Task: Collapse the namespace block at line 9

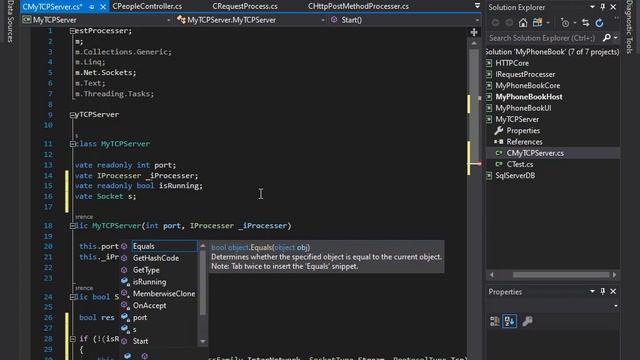Action: 73,115
